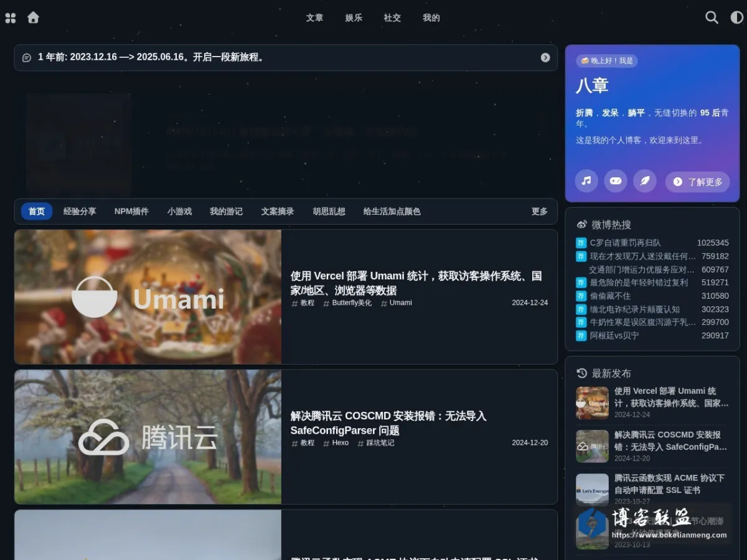Open the announcement text about 开启一段新旅程
The height and width of the screenshot is (560, 747).
(152, 57)
